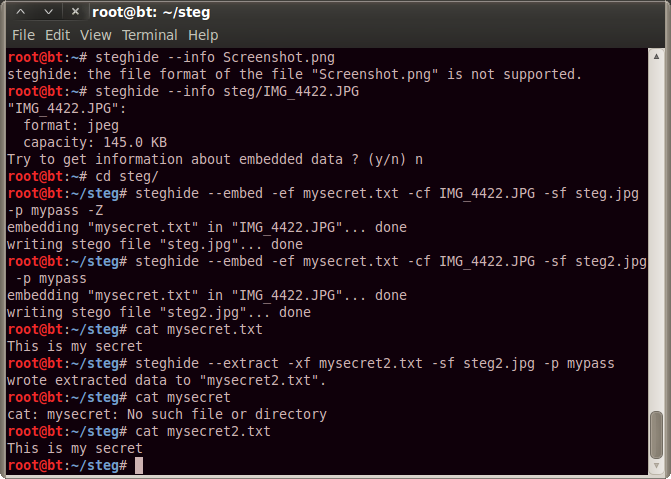Click the maximize (up arrow) window button
Image resolution: width=671 pixels, height=479 pixels.
(22, 12)
